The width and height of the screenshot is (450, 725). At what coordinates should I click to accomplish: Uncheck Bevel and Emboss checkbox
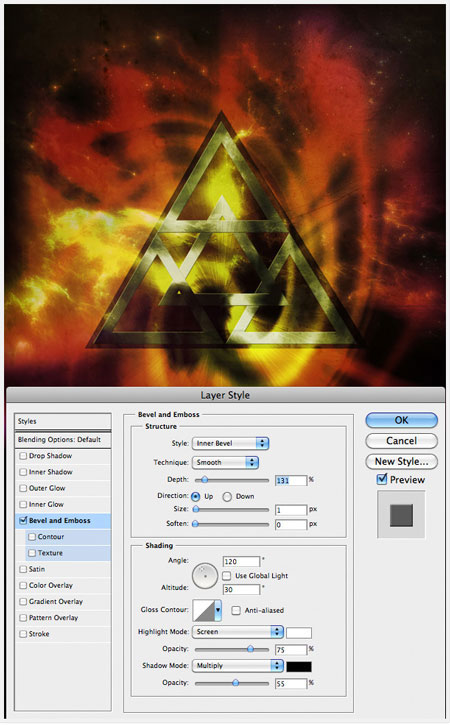(x=23, y=521)
